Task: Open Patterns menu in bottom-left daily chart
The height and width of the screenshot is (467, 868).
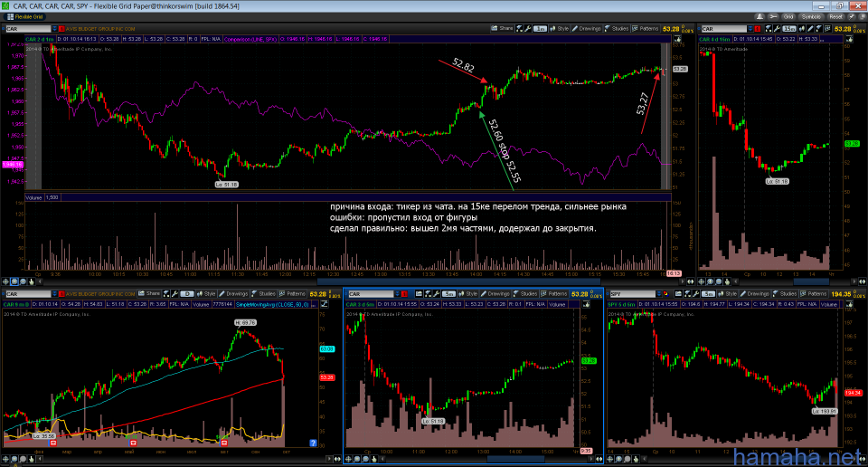Action: (x=292, y=293)
